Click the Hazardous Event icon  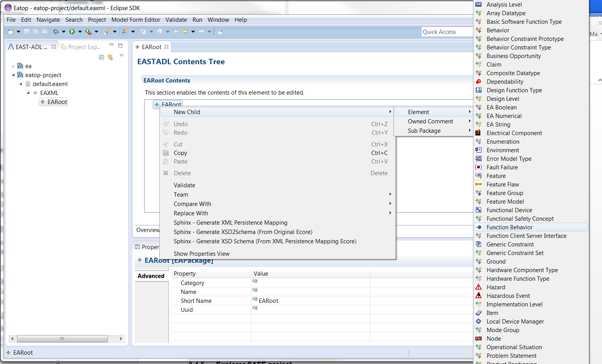click(478, 296)
